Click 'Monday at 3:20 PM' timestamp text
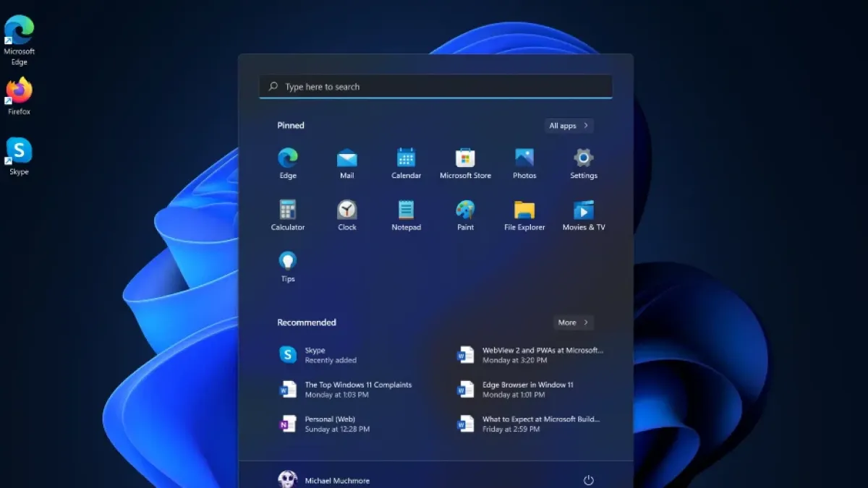 click(515, 360)
